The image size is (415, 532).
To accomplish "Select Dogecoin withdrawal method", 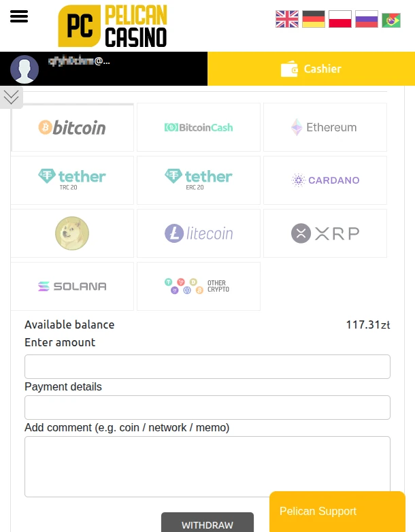I will click(72, 233).
